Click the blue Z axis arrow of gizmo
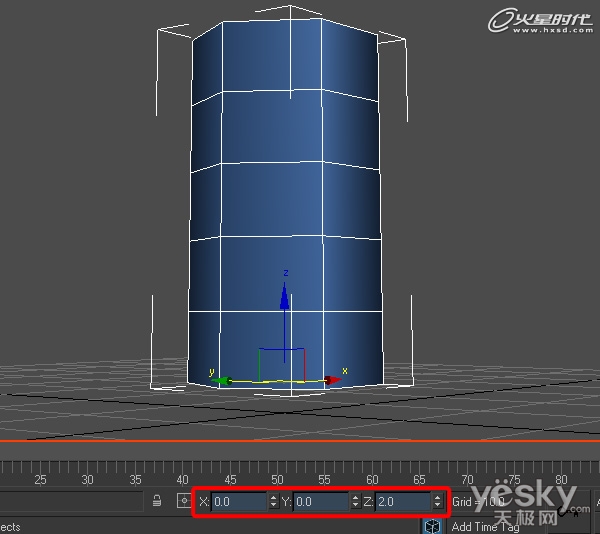 [x=284, y=296]
